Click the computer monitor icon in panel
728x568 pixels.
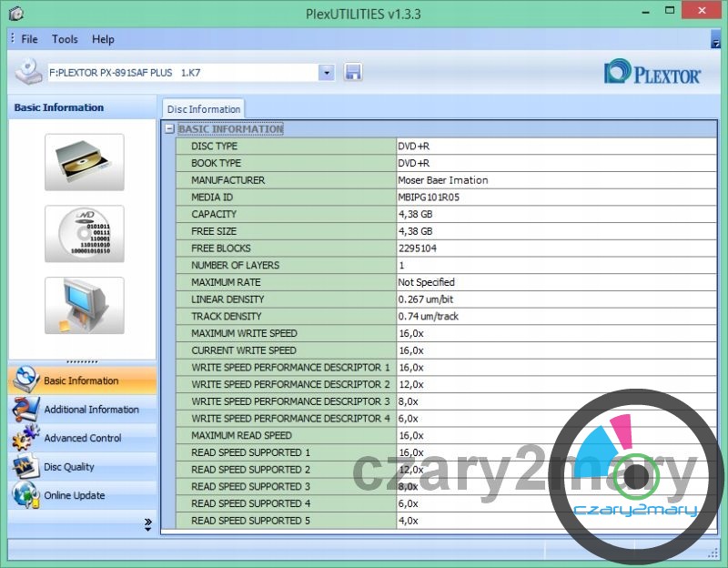(x=84, y=306)
